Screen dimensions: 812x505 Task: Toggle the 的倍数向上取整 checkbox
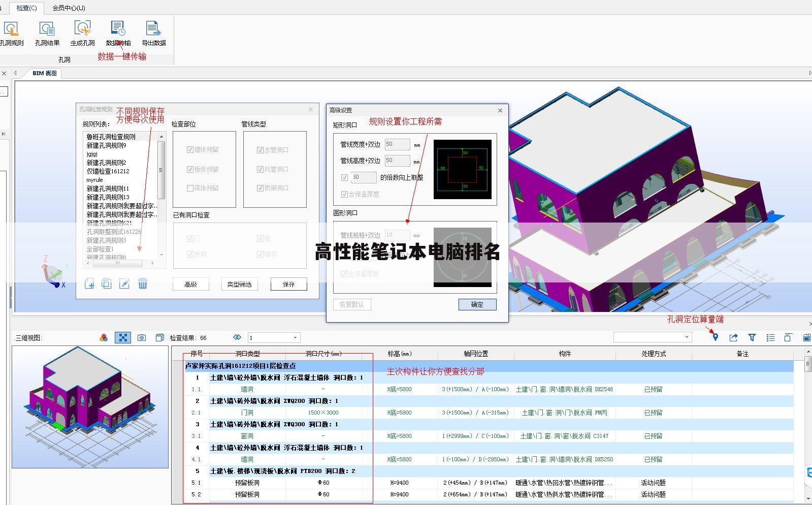pos(345,177)
